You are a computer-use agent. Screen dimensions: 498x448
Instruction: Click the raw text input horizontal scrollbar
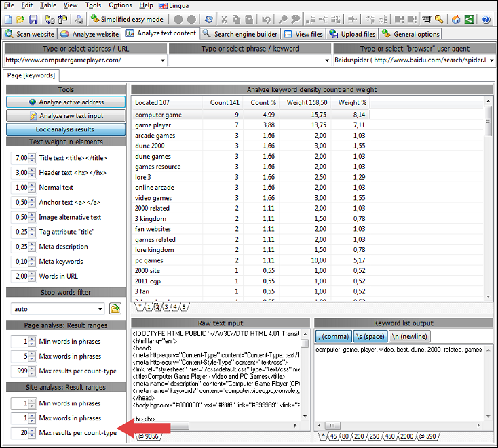coord(216,426)
